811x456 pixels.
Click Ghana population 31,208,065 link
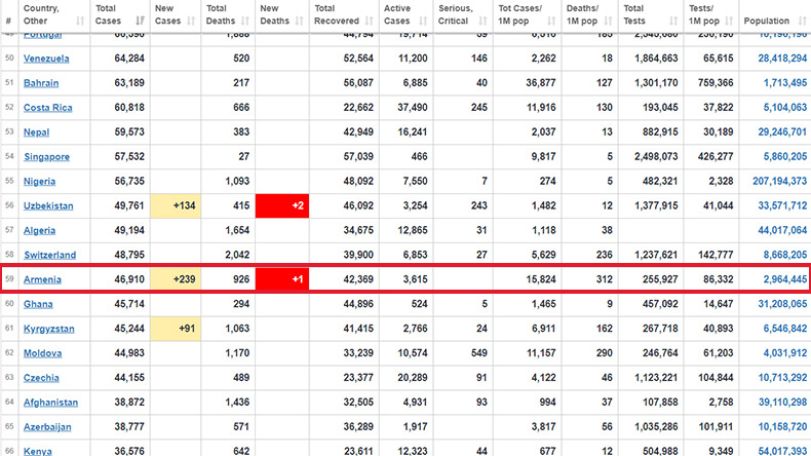point(782,304)
